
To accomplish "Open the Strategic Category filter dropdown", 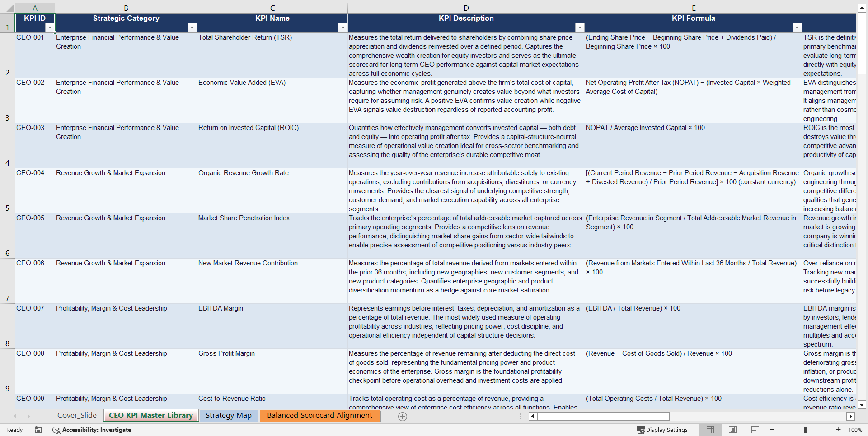I will [192, 28].
